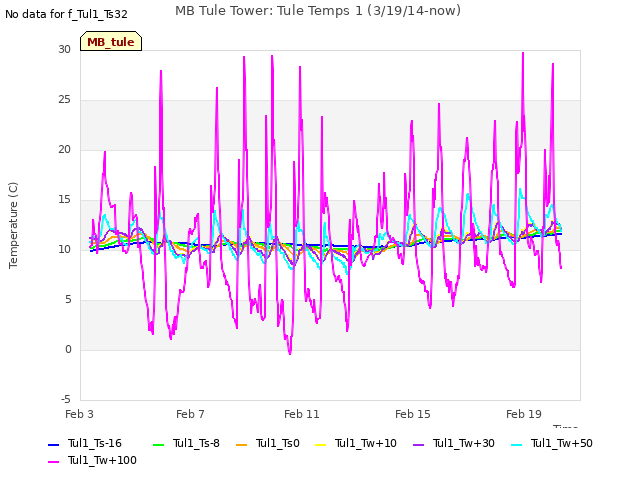Click the yellow Tul1_Tw+10 legend color line
The height and width of the screenshot is (480, 640).
point(321,444)
